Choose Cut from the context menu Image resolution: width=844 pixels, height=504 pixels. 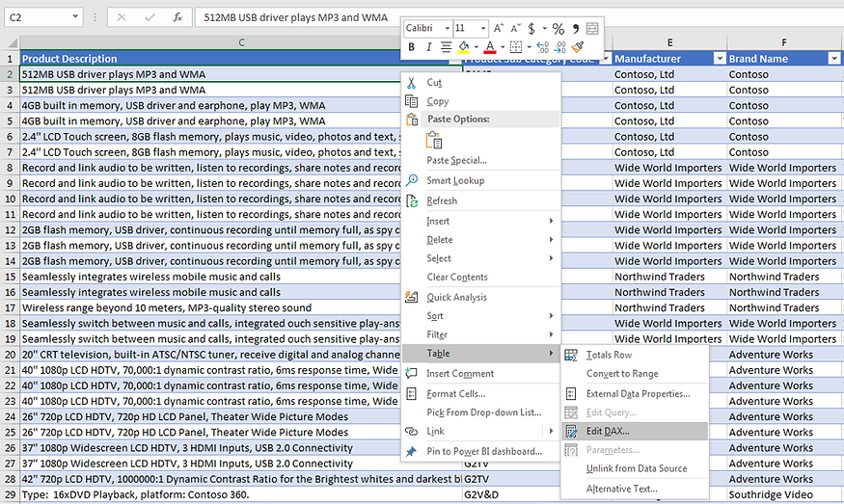[481, 82]
